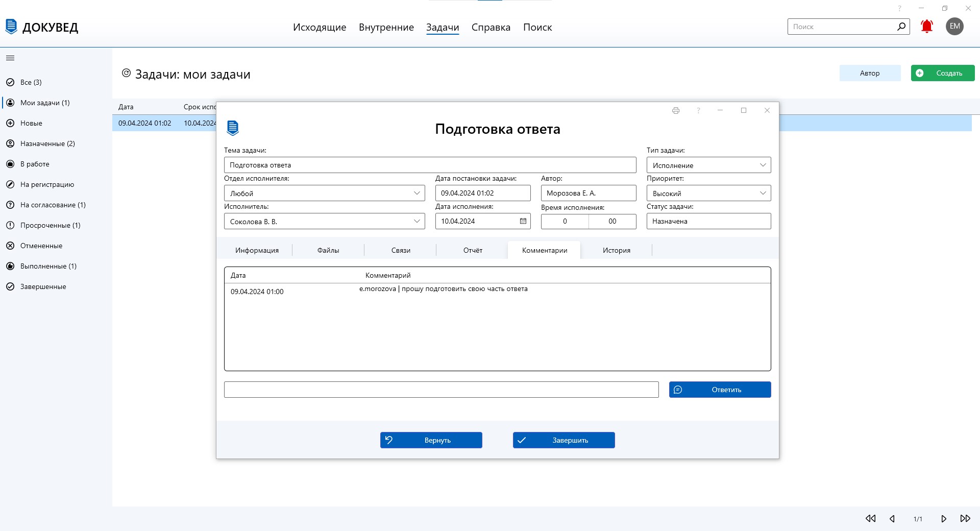Open the Поиск menu item
Viewport: 980px width, 531px height.
click(x=537, y=27)
